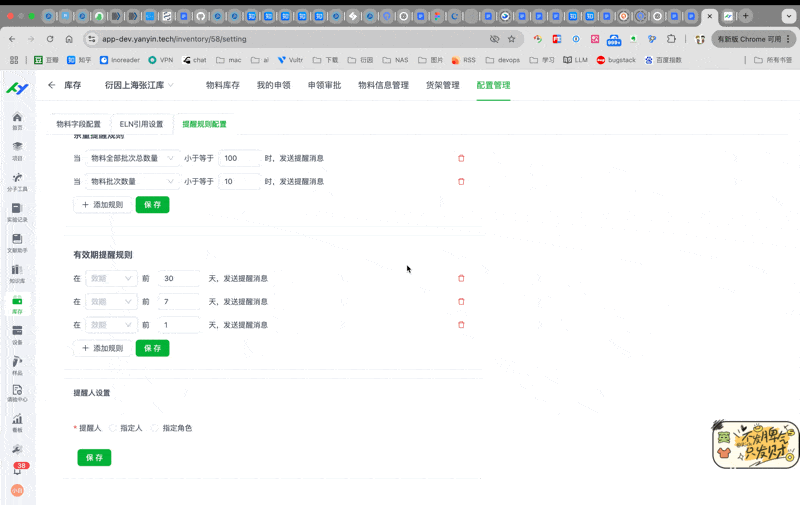Screen dimensions: 800x505
Task: Switch to the 货架管理 tab
Action: [x=443, y=85]
